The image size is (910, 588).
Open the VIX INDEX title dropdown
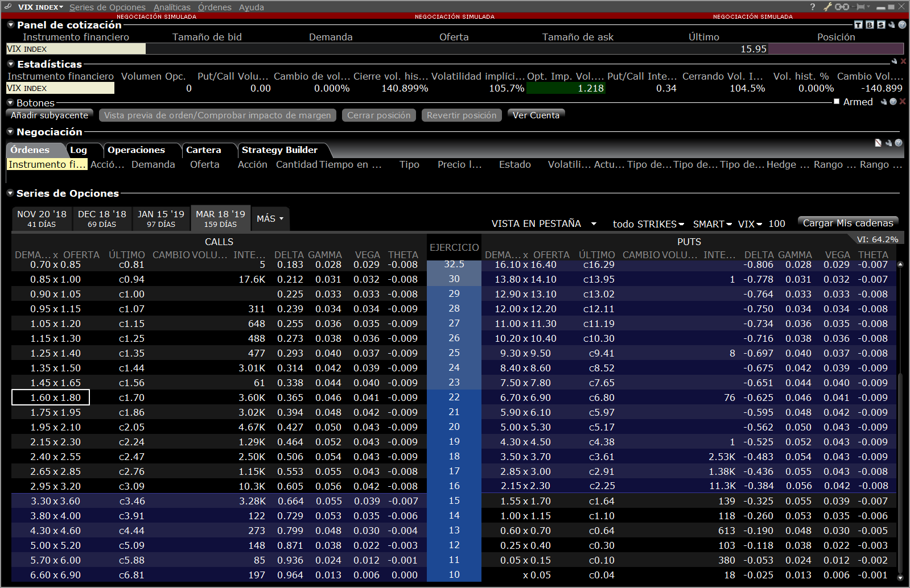(x=40, y=7)
